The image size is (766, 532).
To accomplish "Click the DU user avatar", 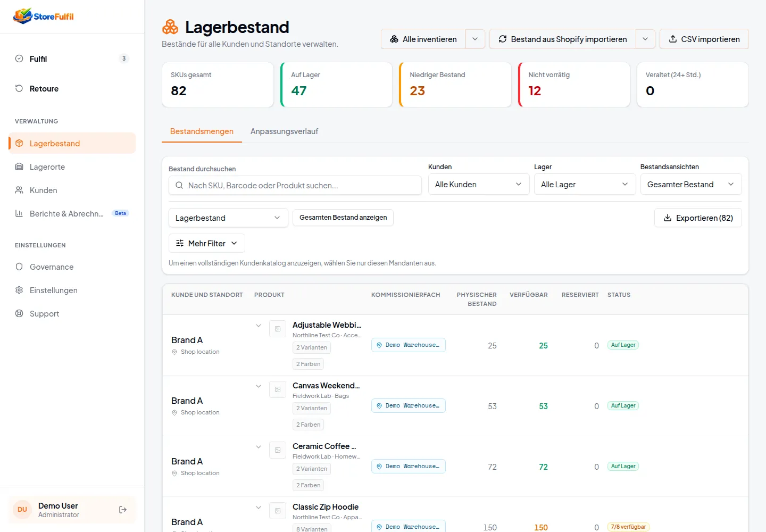I will 22,510.
